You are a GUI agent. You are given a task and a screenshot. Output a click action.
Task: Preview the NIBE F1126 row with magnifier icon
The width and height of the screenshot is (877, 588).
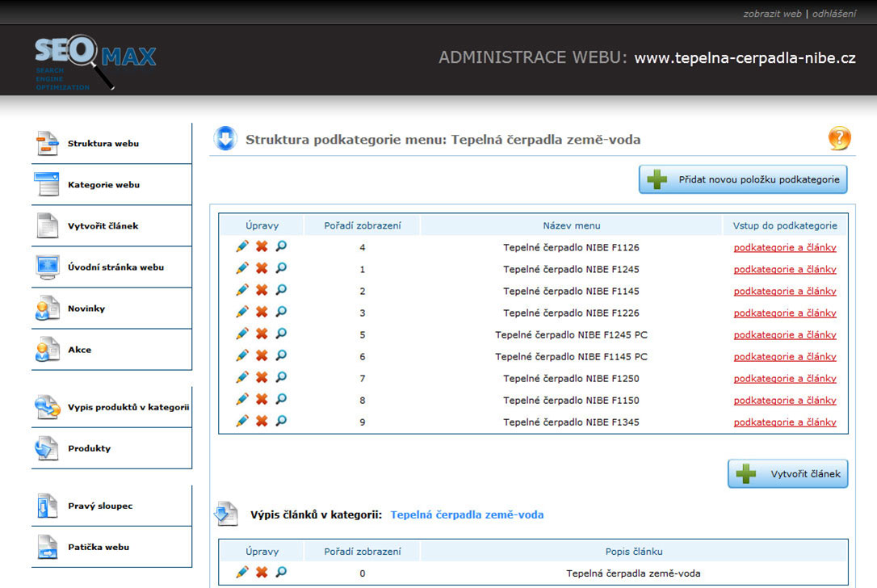(x=281, y=246)
